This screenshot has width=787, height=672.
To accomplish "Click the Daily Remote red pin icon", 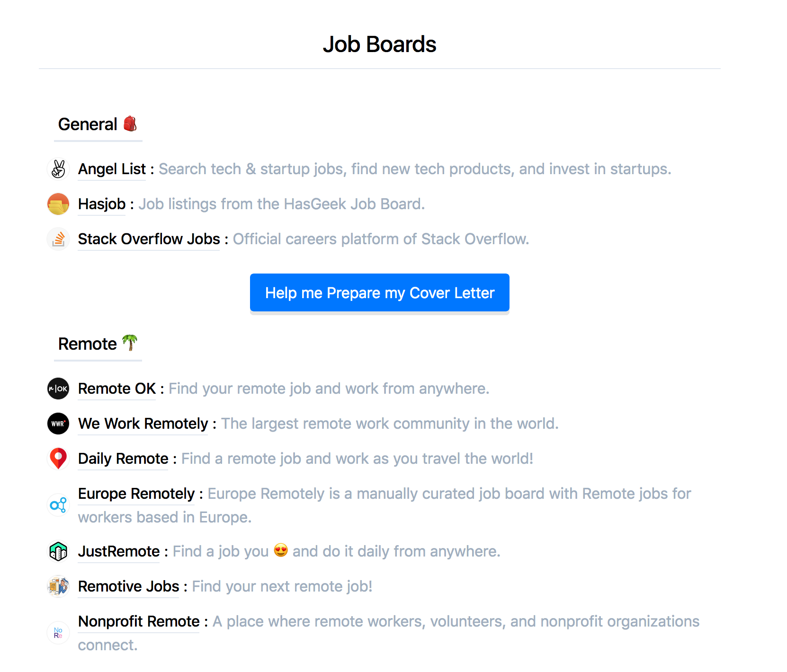I will [x=58, y=458].
